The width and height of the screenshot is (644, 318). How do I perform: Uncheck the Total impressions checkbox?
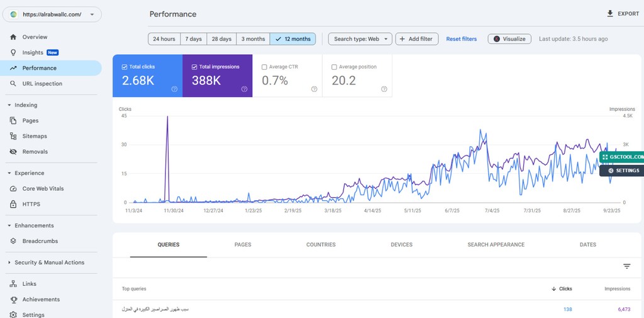(194, 67)
